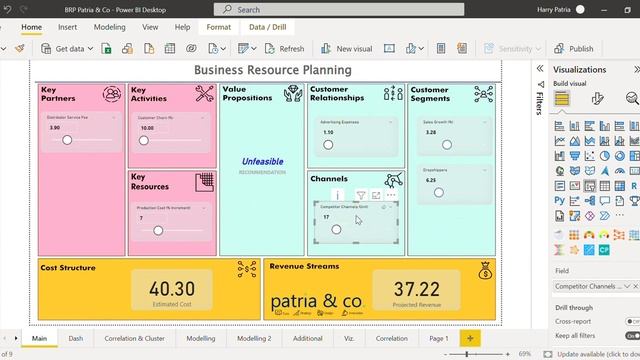Image resolution: width=640 pixels, height=360 pixels.
Task: Click the Refresh button
Action: [284, 49]
